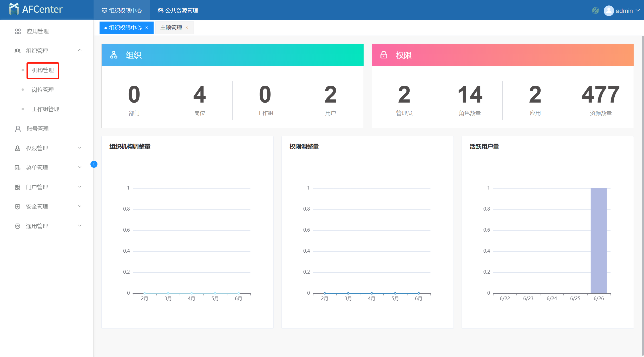Close the 组织权限中心 tab
The height and width of the screenshot is (357, 644).
click(x=147, y=28)
